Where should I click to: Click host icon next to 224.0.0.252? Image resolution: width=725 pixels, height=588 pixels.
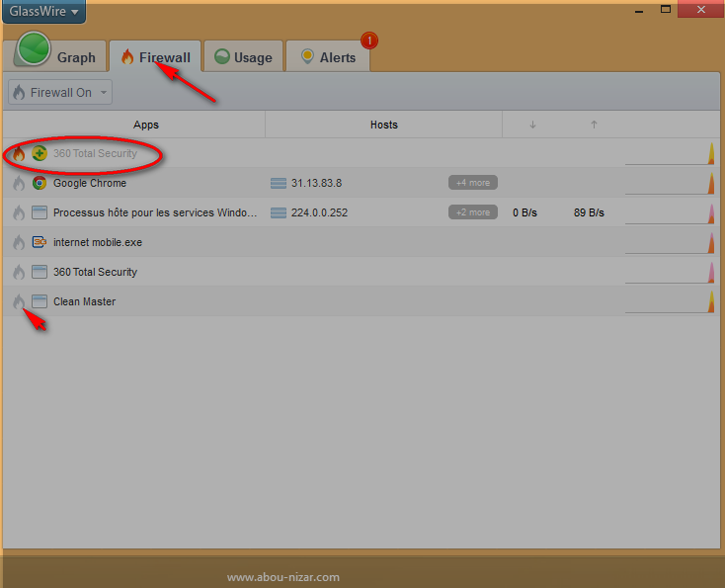pyautogui.click(x=279, y=212)
